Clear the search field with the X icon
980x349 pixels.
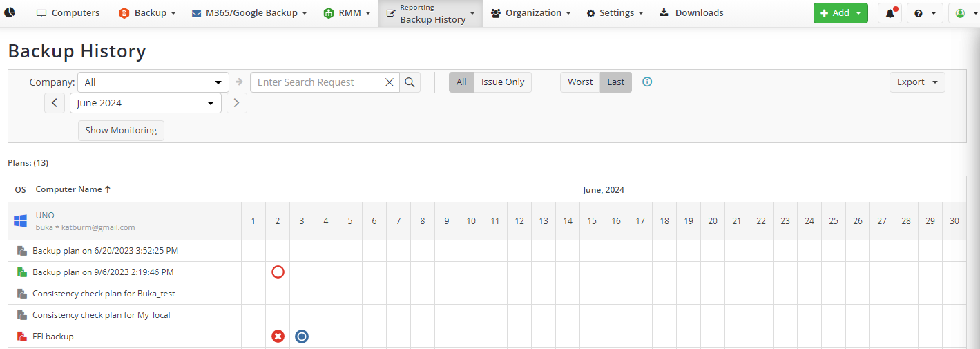[x=390, y=82]
